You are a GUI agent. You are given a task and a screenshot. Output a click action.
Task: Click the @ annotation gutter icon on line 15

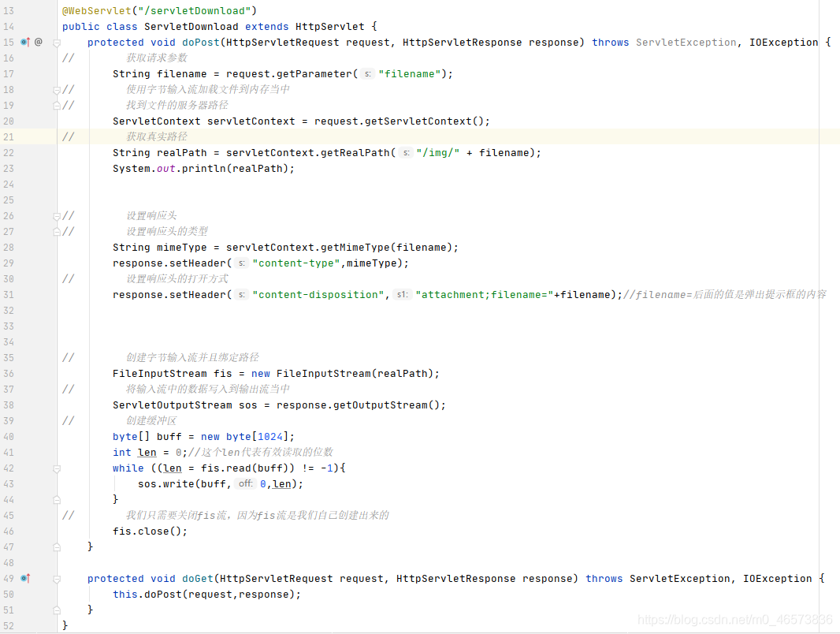coord(39,42)
